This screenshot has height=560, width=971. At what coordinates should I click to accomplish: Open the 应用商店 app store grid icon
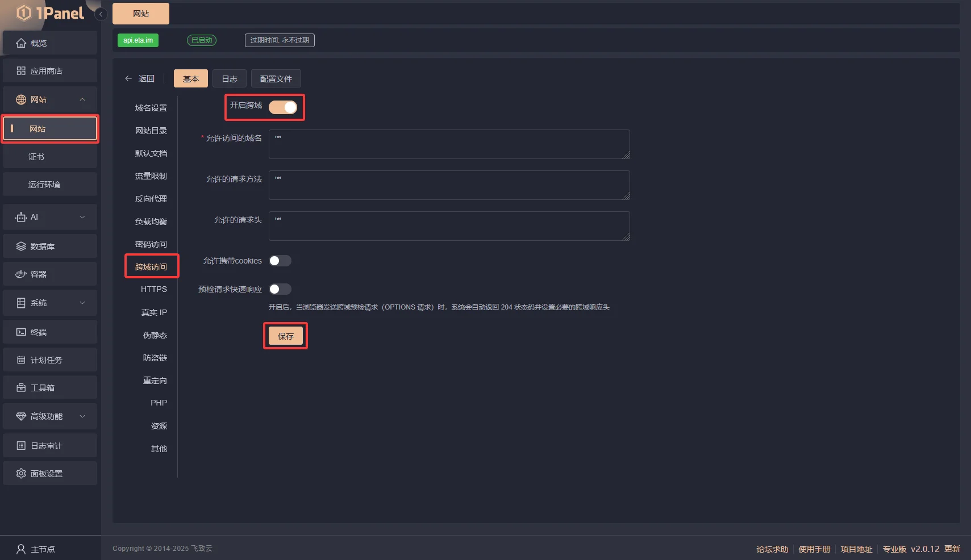[x=21, y=71]
